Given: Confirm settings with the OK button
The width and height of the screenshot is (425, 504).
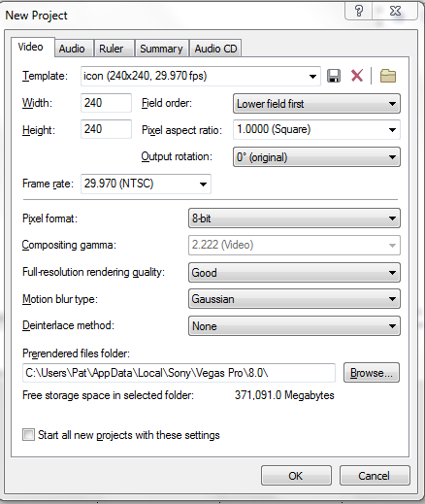Looking at the screenshot, I should 296,476.
